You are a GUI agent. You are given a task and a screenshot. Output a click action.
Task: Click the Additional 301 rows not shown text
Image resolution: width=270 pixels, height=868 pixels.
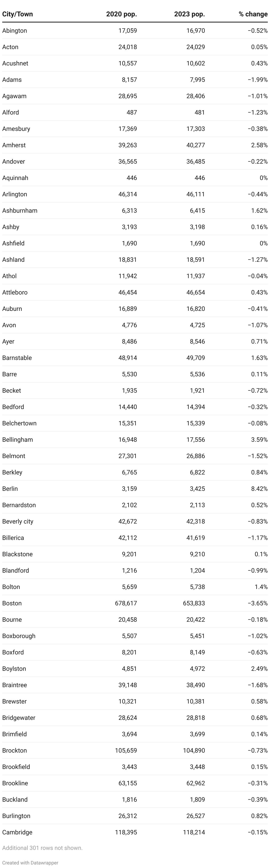(42, 848)
